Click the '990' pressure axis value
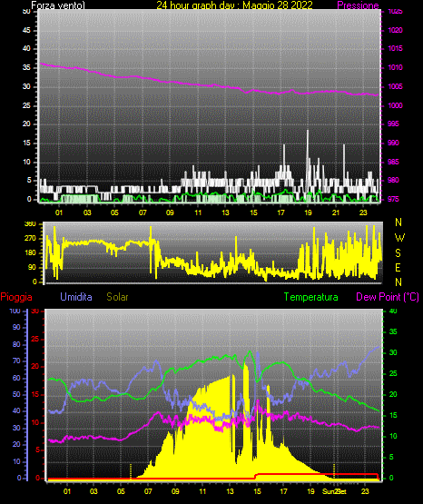This screenshot has height=504, width=423. 393,143
